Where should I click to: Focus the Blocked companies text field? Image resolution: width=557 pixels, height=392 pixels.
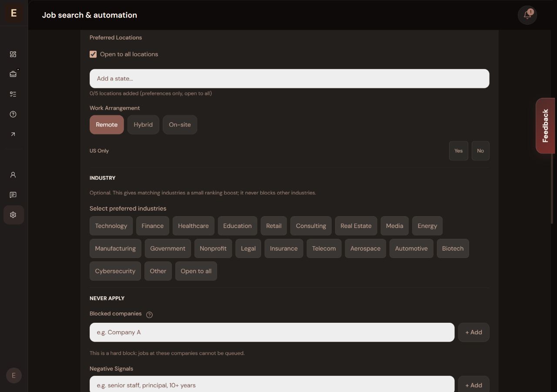pyautogui.click(x=272, y=332)
